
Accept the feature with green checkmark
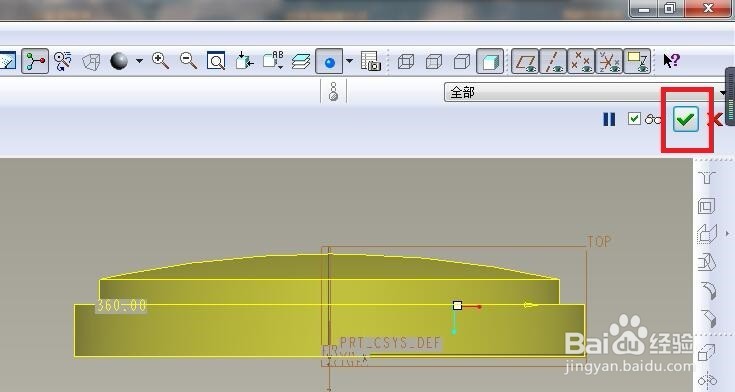click(x=686, y=119)
